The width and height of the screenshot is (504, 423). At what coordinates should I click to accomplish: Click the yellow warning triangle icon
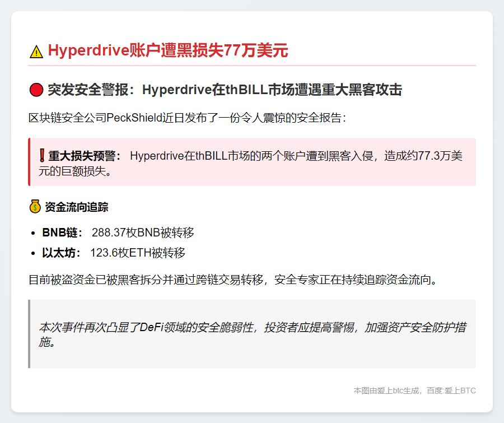[x=36, y=52]
